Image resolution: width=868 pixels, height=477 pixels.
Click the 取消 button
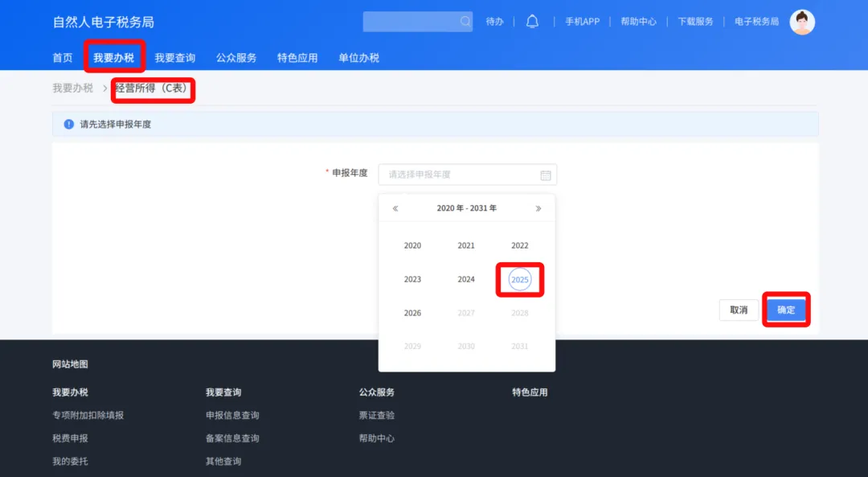click(739, 310)
